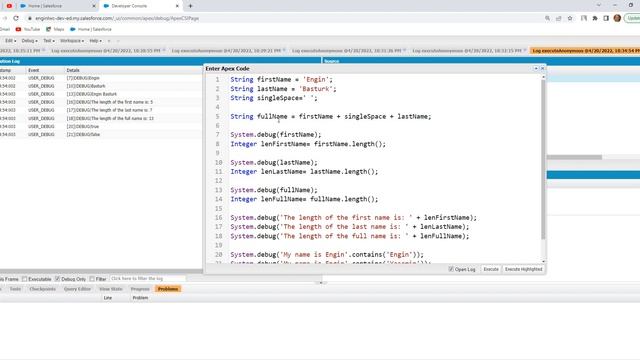Click the site lock icon in the address bar
Viewport: 640px width, 360px height.
click(29, 18)
